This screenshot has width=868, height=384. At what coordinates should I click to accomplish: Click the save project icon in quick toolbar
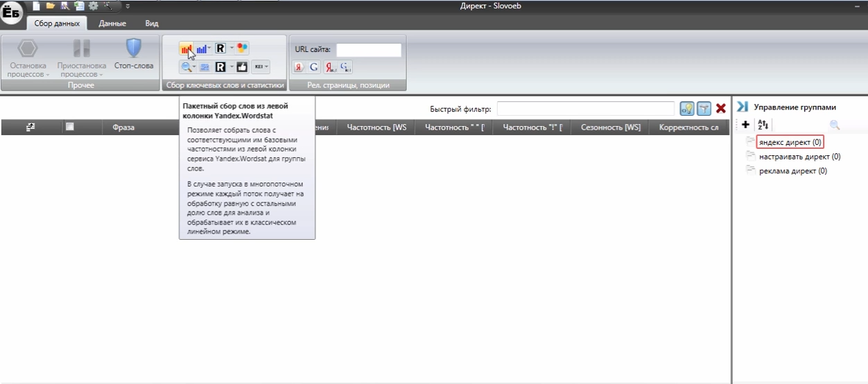point(64,6)
